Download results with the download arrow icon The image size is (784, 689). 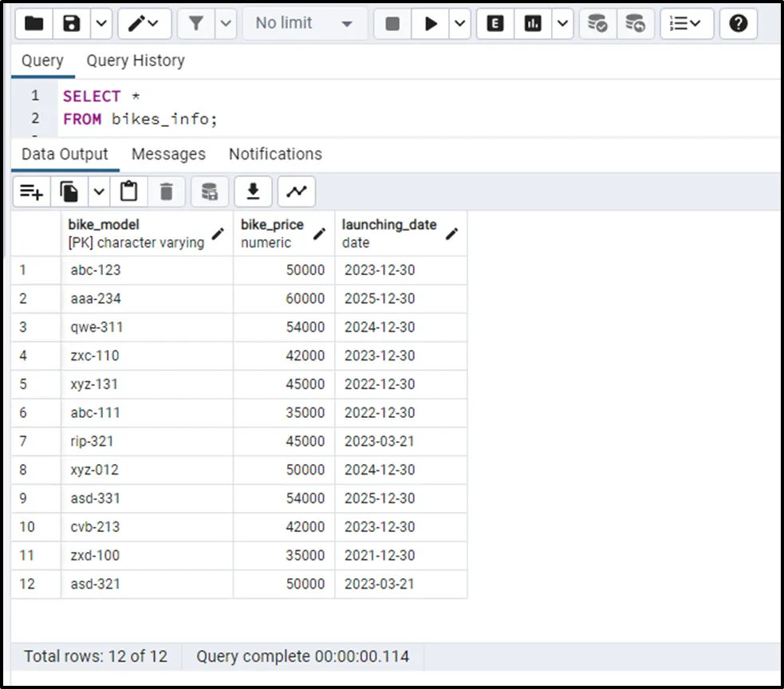(x=253, y=191)
